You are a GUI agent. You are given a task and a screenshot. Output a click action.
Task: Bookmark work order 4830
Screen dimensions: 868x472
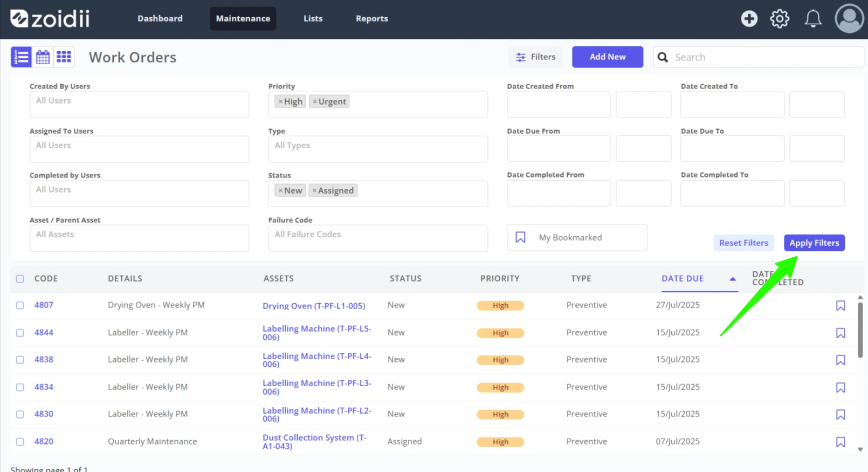click(841, 415)
